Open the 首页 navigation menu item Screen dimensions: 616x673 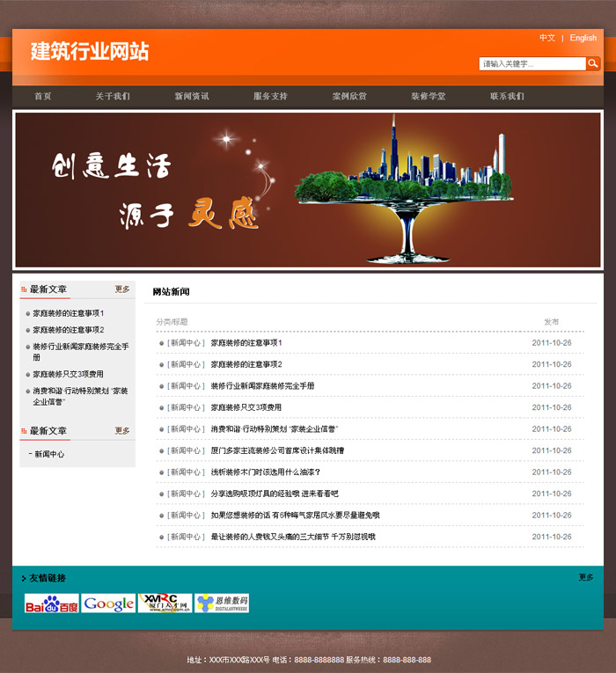click(42, 96)
